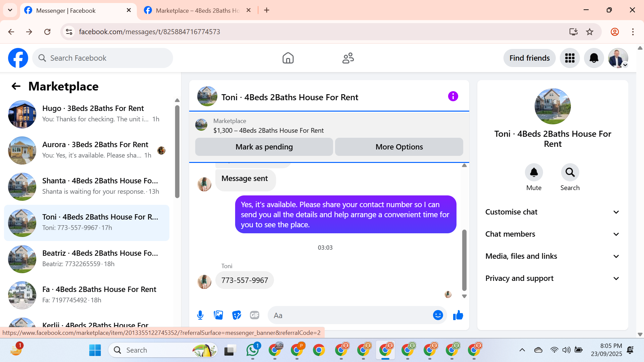Click the Search Facebook field

click(x=103, y=58)
